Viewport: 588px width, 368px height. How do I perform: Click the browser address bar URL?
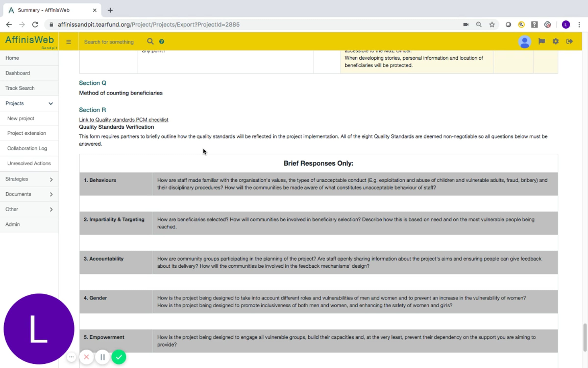(x=148, y=25)
